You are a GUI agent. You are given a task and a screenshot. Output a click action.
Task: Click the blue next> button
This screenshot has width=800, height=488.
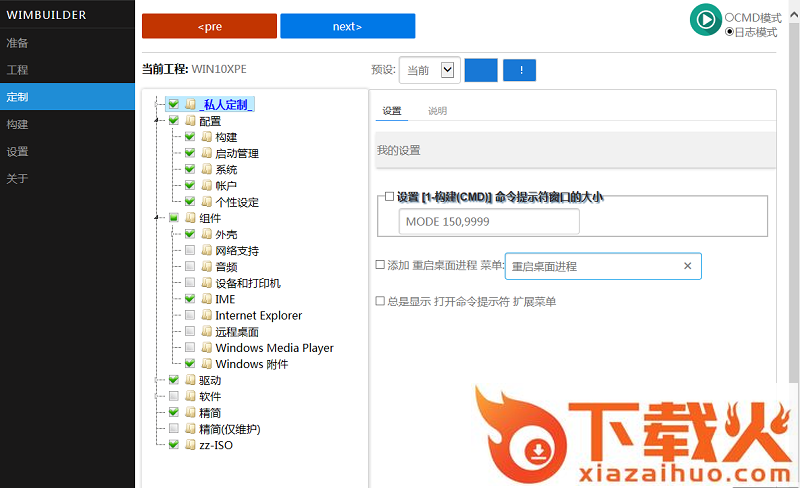tap(347, 27)
